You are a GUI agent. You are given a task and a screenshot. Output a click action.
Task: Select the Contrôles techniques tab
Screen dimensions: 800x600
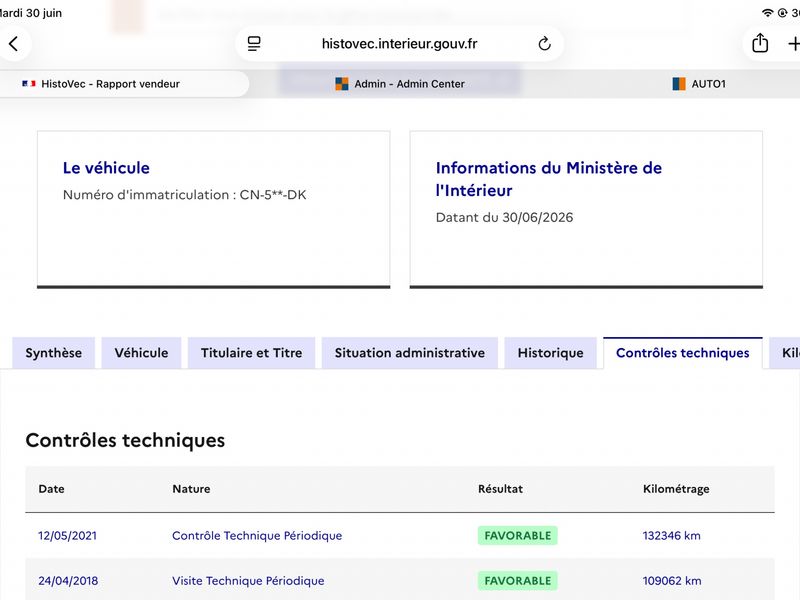tap(683, 353)
